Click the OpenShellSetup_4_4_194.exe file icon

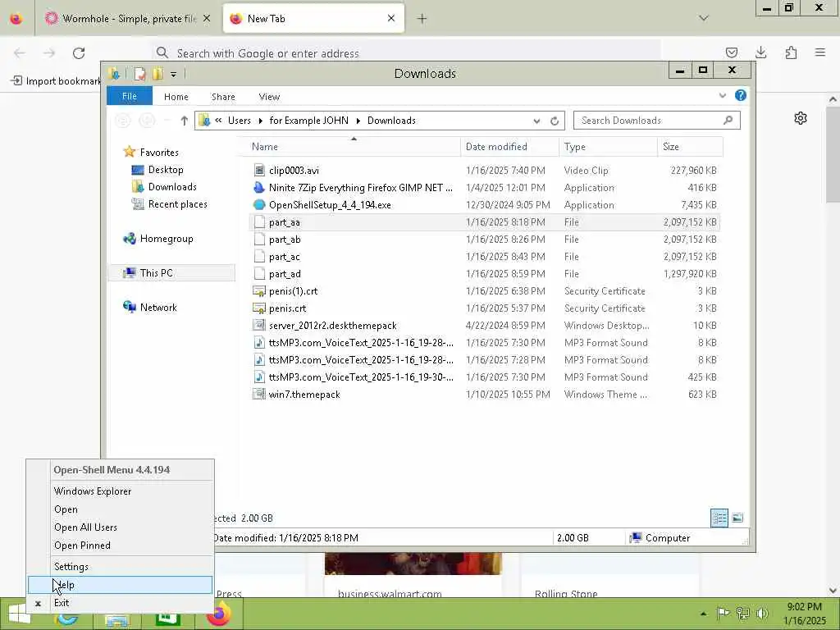(259, 204)
